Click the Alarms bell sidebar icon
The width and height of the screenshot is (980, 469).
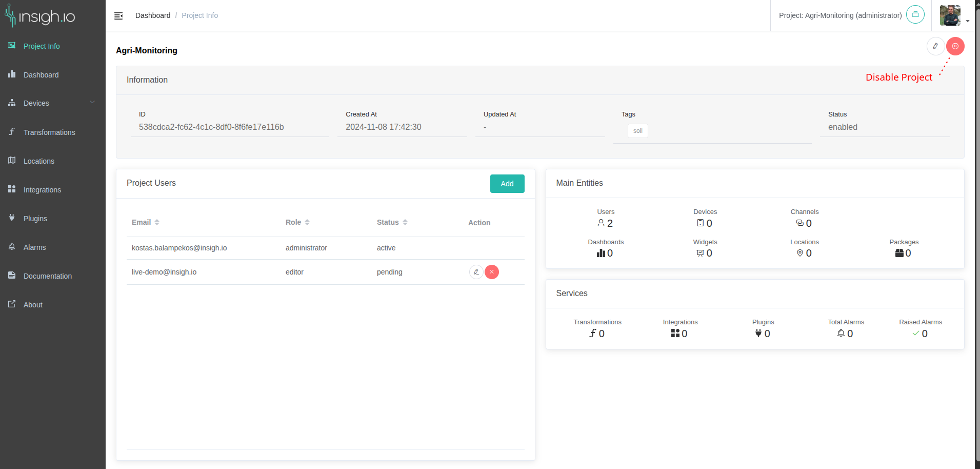[12, 246]
